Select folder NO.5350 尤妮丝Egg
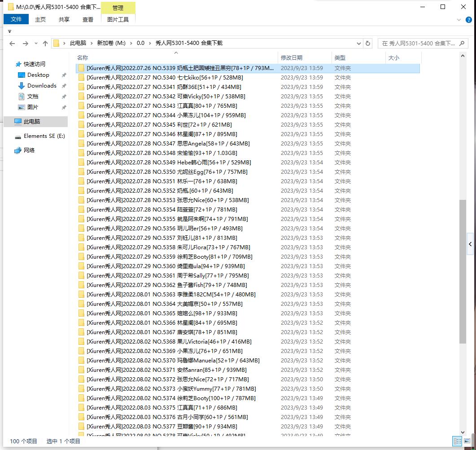 point(167,172)
